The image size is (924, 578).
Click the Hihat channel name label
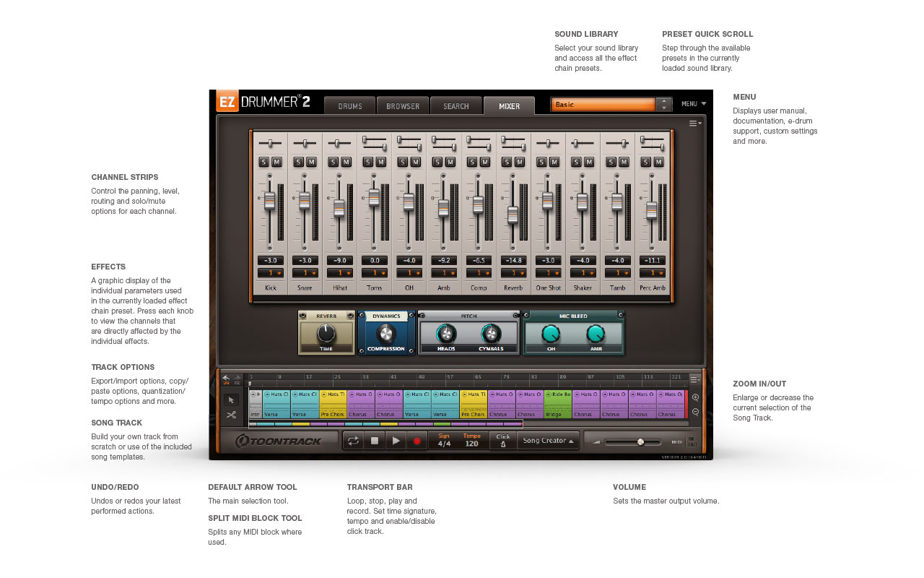pyautogui.click(x=340, y=288)
